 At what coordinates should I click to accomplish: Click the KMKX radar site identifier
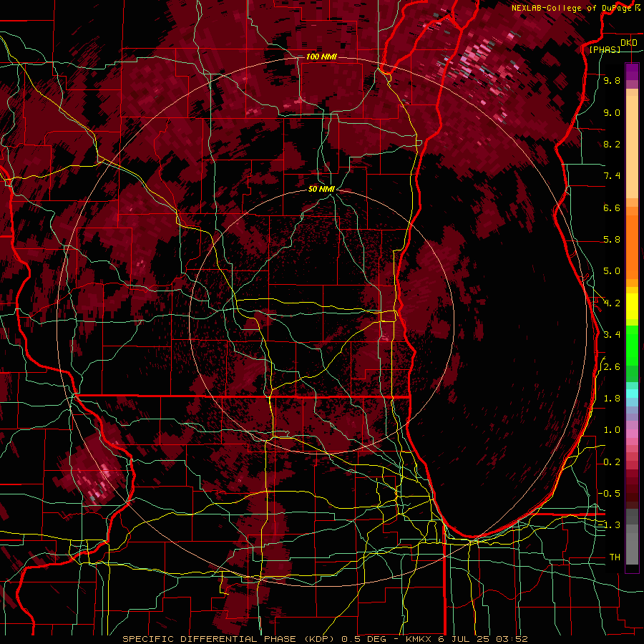pyautogui.click(x=419, y=639)
